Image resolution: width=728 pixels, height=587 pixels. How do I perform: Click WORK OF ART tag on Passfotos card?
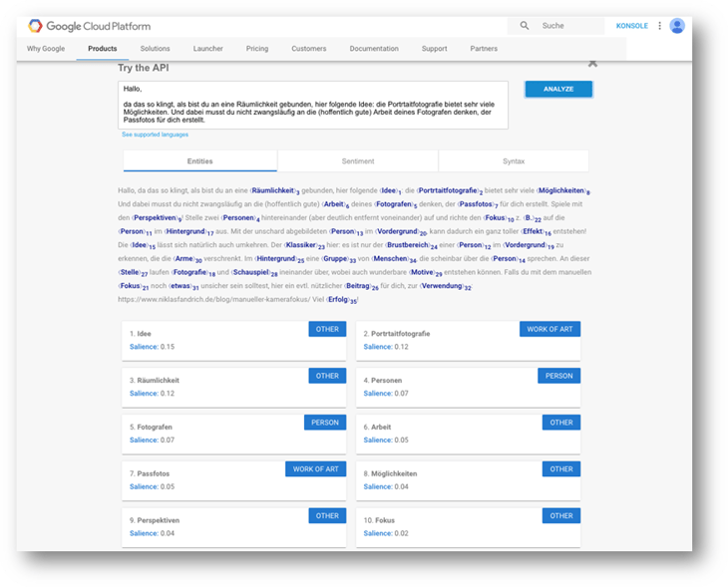(316, 469)
